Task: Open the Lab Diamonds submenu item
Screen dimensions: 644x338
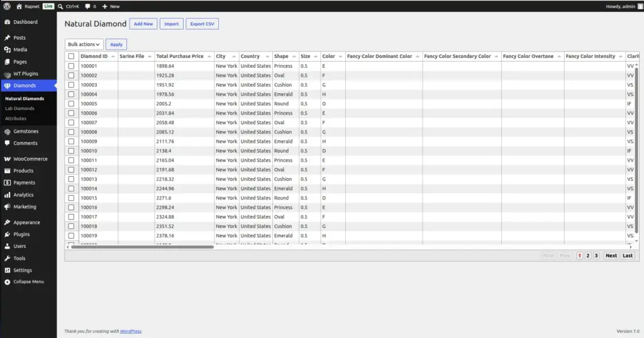Action: point(19,108)
